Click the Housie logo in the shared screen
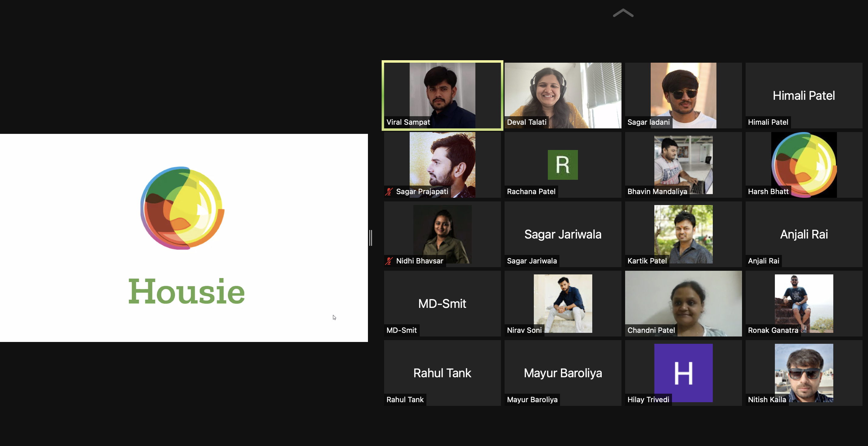The width and height of the screenshot is (868, 446). pyautogui.click(x=182, y=208)
